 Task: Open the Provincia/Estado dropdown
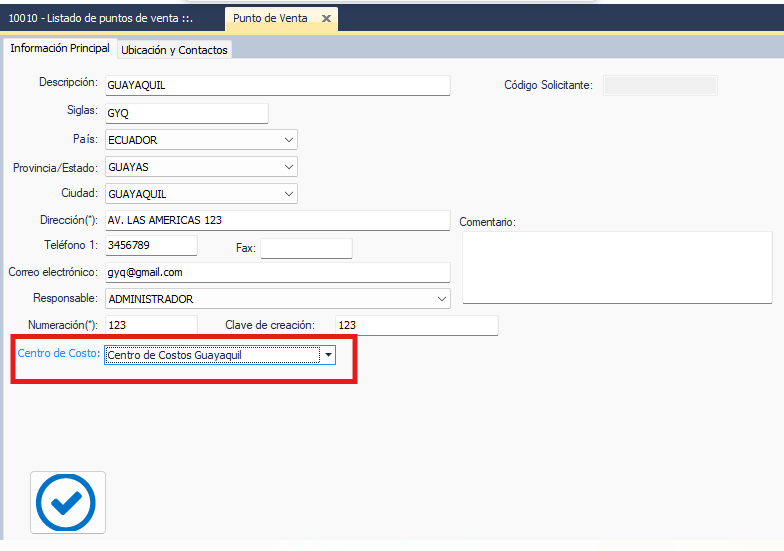[x=289, y=167]
